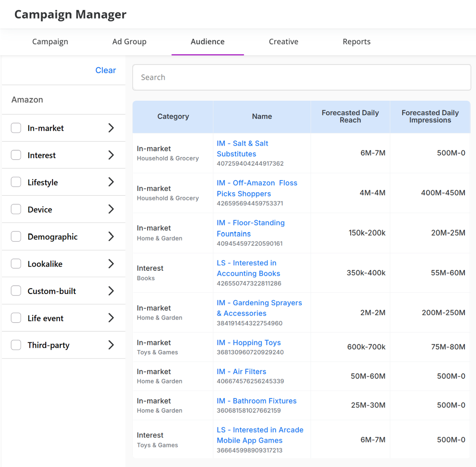This screenshot has height=467, width=476.
Task: Click the Clear filters link
Action: [x=105, y=70]
